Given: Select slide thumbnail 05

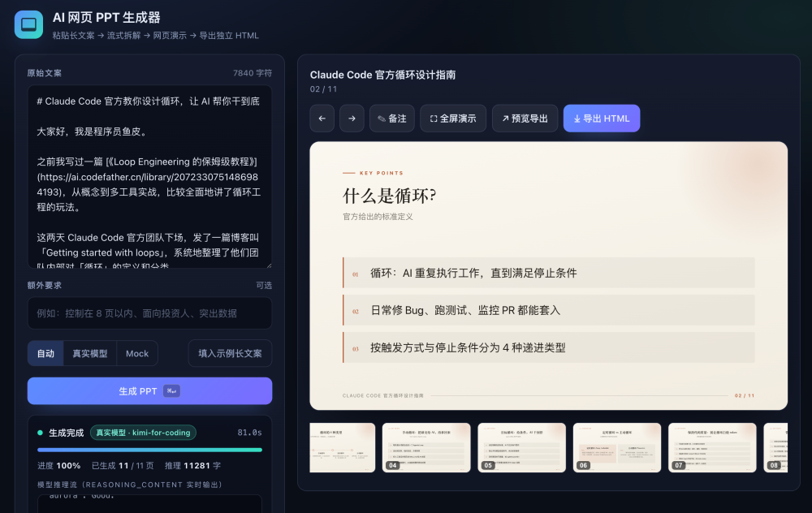Looking at the screenshot, I should (521, 447).
